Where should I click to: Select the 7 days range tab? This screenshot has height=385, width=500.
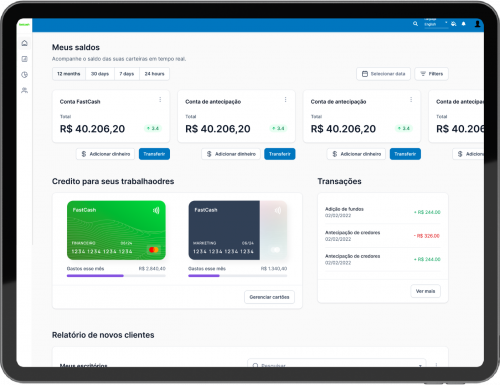click(127, 74)
